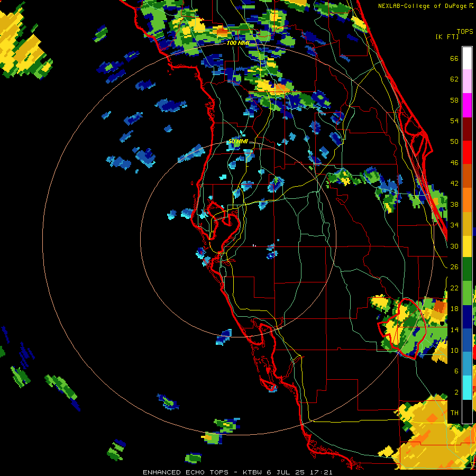Viewport: 476px width, 476px height.
Task: Click the 66 legend value
Action: coord(454,58)
